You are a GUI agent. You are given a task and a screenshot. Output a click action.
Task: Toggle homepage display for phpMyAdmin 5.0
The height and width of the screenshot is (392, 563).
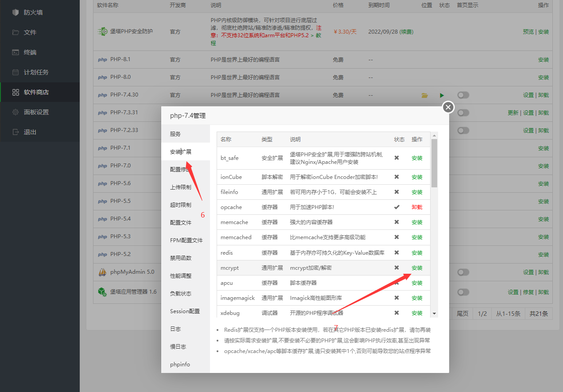463,272
